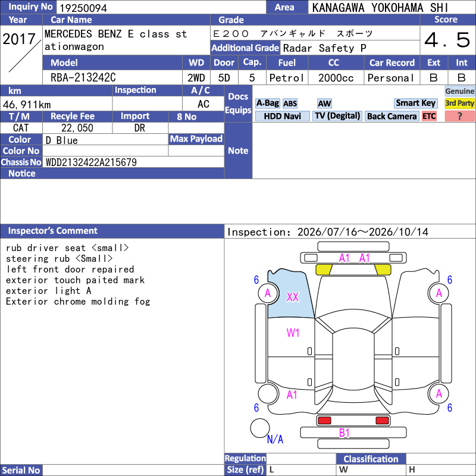The width and height of the screenshot is (476, 476).
Task: Click the ABS equipment badge
Action: tap(290, 104)
